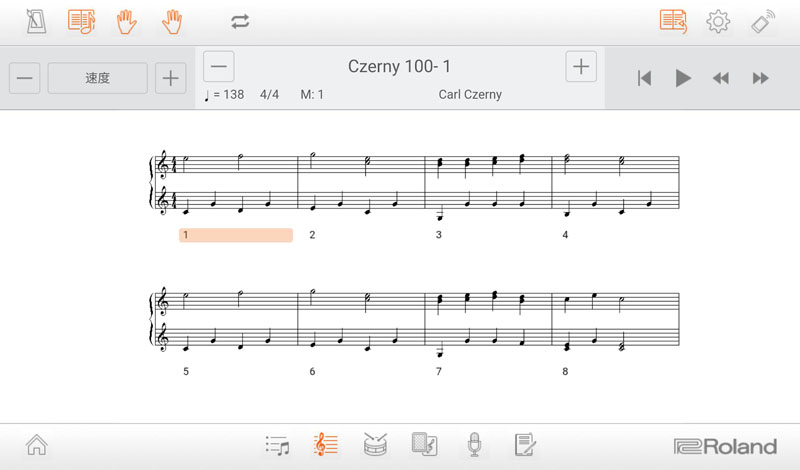Screen dimensions: 800x470
Task: Skip back to song beginning
Action: coord(645,78)
